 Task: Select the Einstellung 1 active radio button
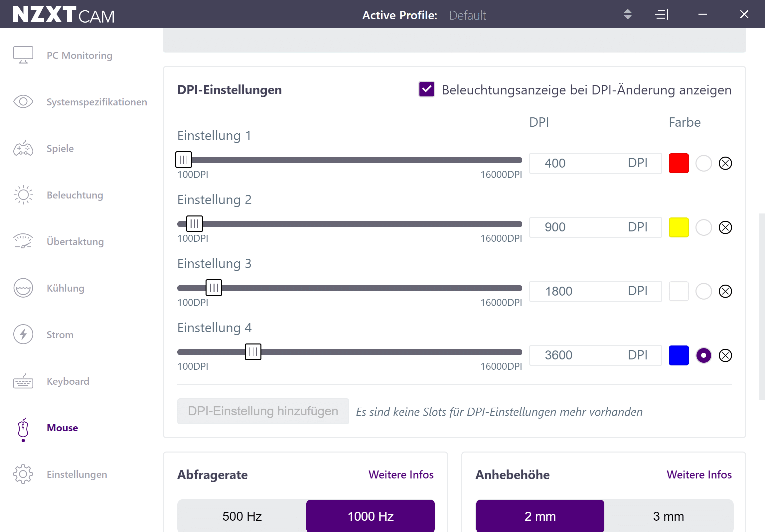point(703,163)
